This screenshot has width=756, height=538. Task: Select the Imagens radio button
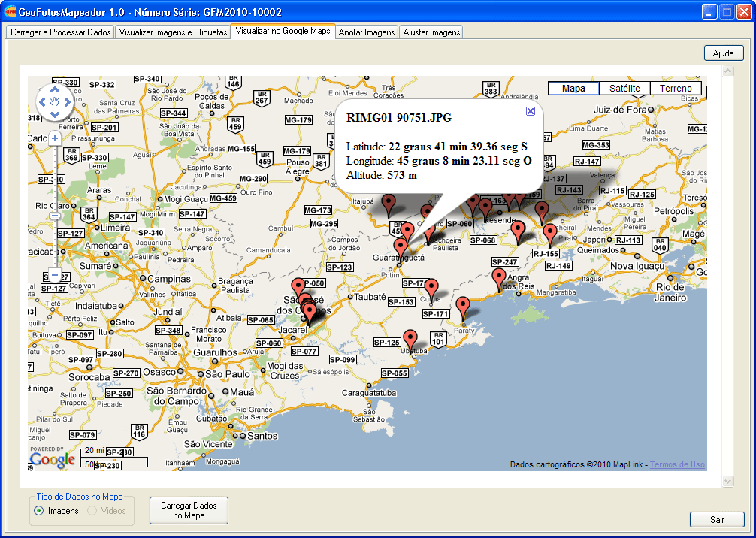pyautogui.click(x=39, y=511)
